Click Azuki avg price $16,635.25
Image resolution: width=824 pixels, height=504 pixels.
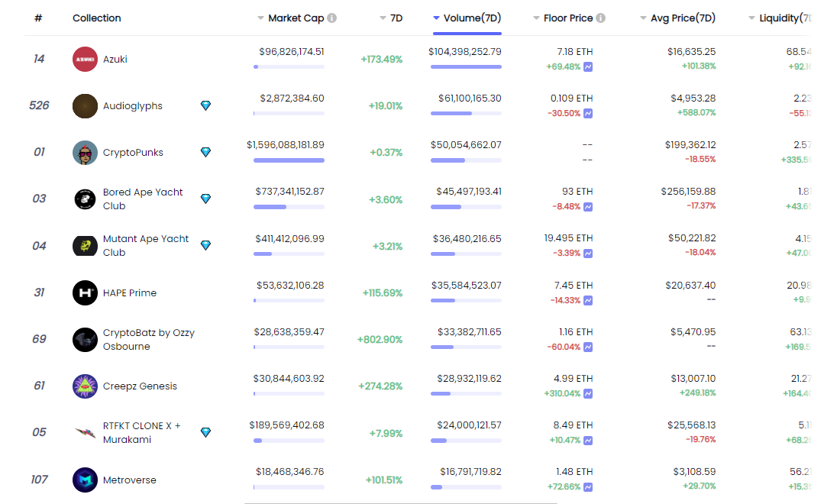point(692,51)
